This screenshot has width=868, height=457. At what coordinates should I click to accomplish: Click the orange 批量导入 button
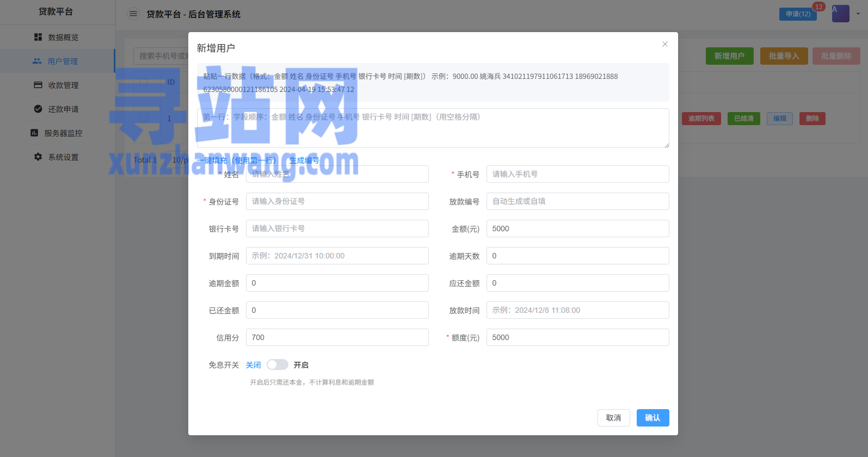point(784,56)
